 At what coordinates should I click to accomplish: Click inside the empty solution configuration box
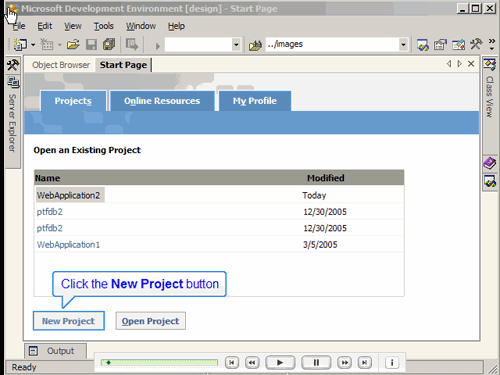pyautogui.click(x=198, y=44)
